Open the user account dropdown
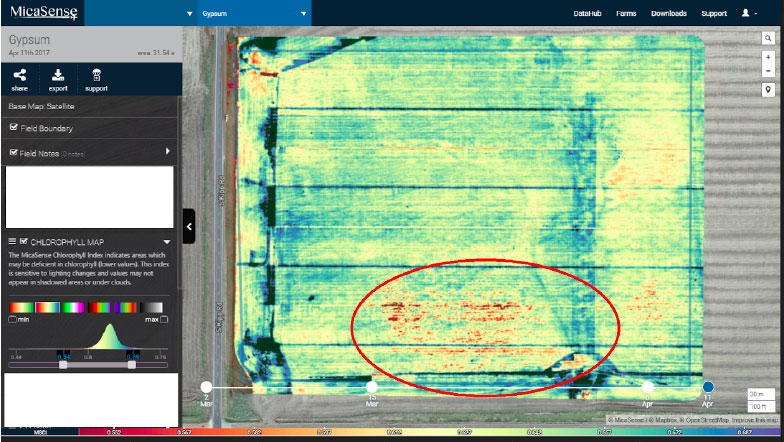The image size is (784, 442). [749, 14]
